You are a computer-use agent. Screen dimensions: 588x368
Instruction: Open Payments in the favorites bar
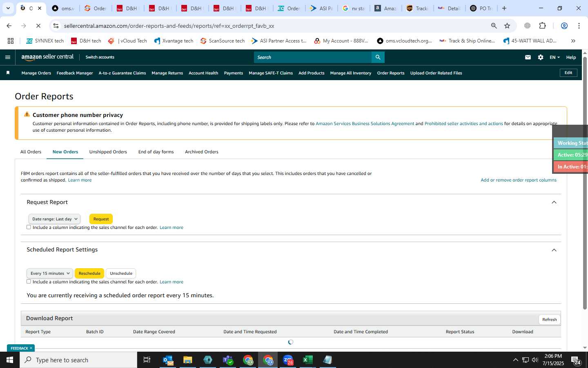coord(234,73)
